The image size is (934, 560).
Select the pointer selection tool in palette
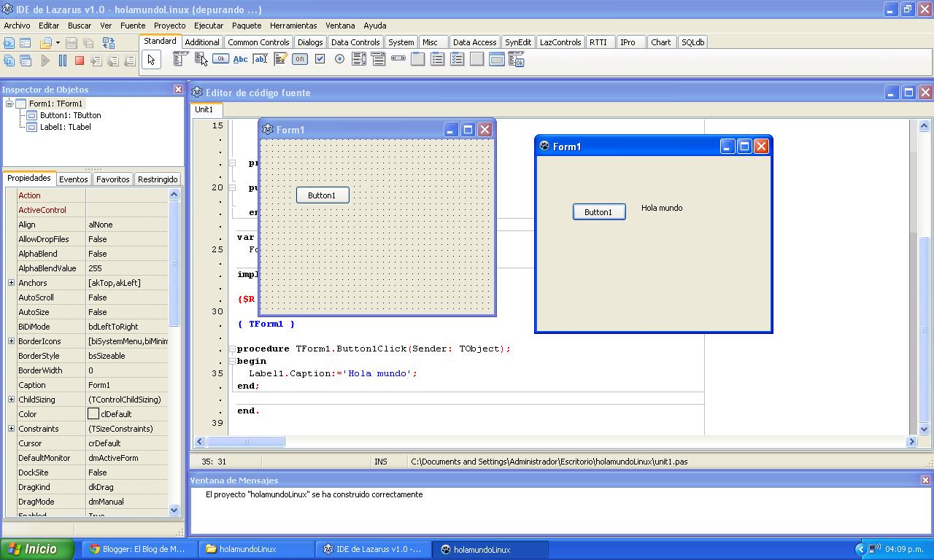tap(151, 61)
